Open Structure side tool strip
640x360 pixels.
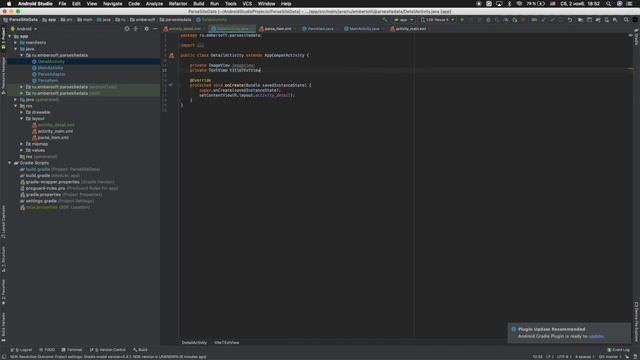click(x=4, y=260)
